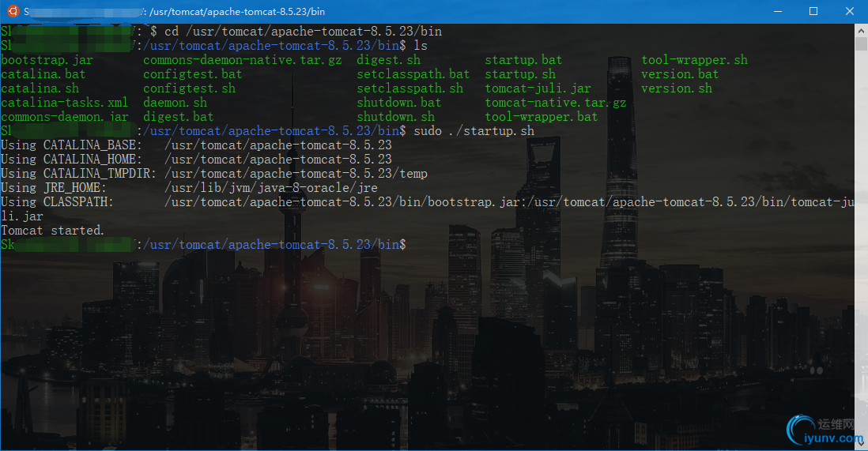Click the vertical scrollbar thumb

click(862, 44)
